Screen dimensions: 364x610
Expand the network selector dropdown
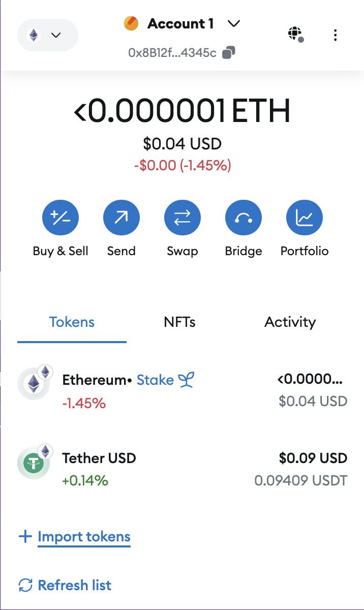47,35
